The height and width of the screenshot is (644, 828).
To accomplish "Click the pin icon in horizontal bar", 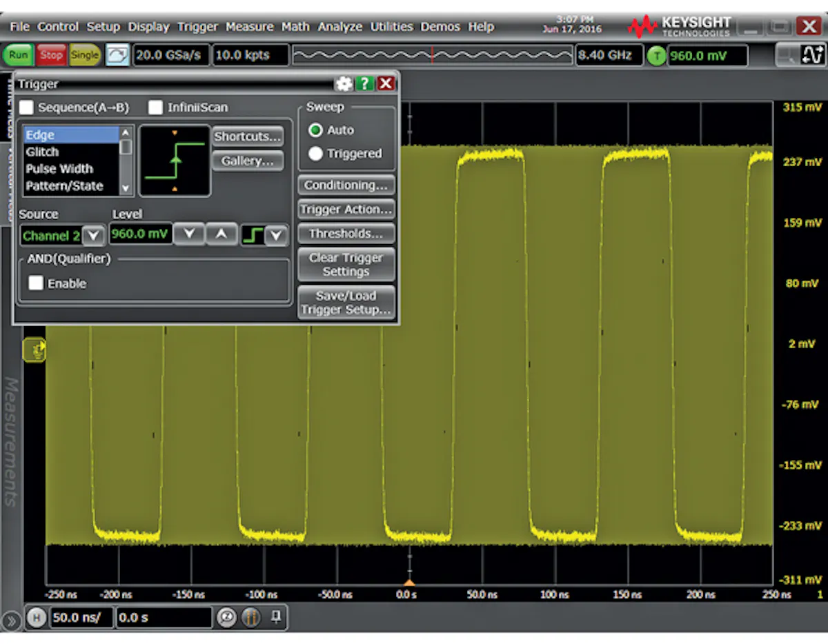I will (275, 617).
